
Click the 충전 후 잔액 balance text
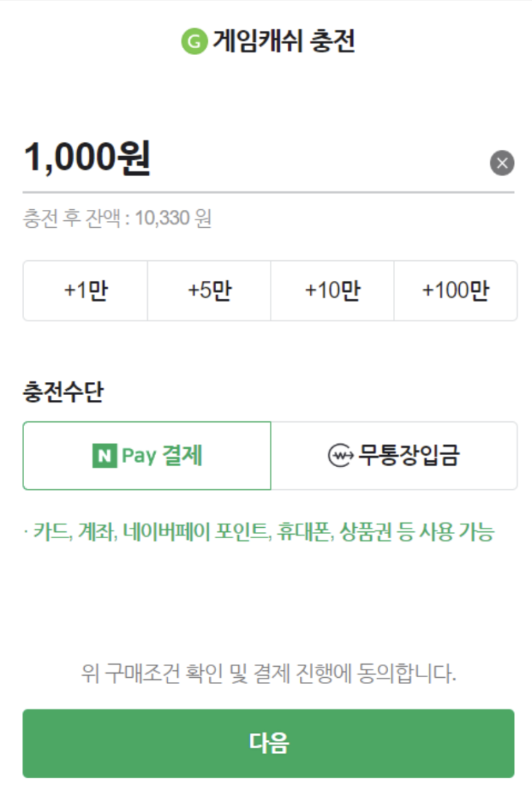click(117, 219)
